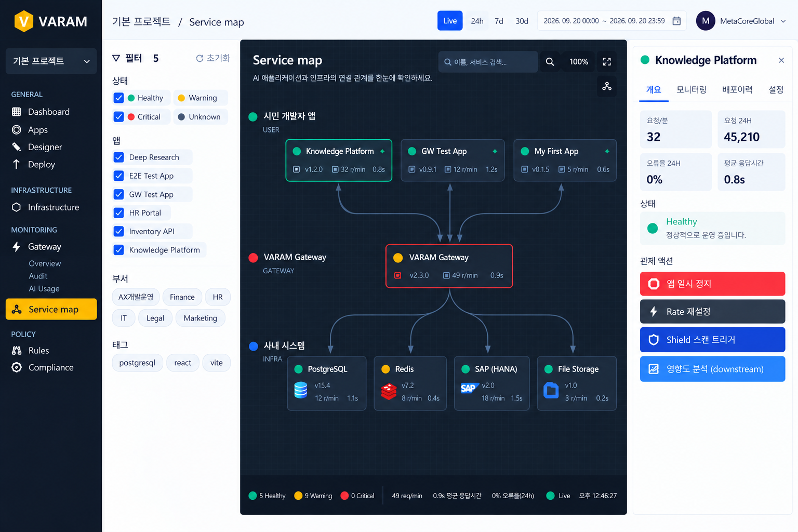Screen dimensions: 798x532
Task: Click the 앱 일시 정지 button
Action: [x=712, y=284]
